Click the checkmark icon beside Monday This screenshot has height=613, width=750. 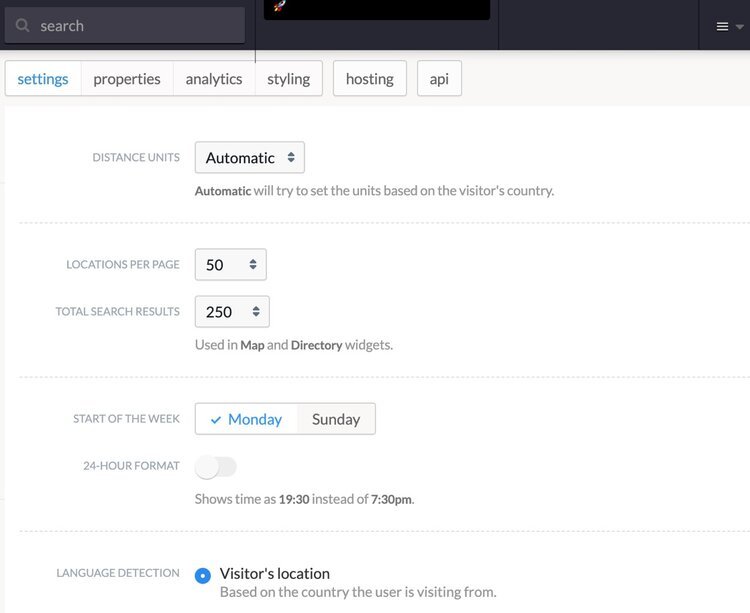(x=216, y=420)
